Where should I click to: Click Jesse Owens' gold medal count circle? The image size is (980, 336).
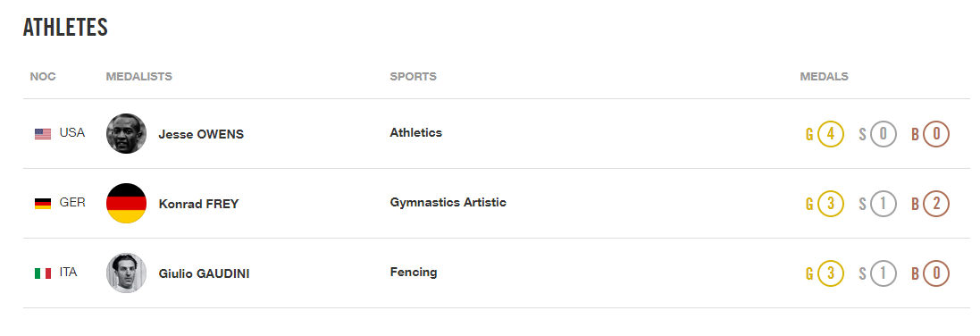(x=831, y=134)
